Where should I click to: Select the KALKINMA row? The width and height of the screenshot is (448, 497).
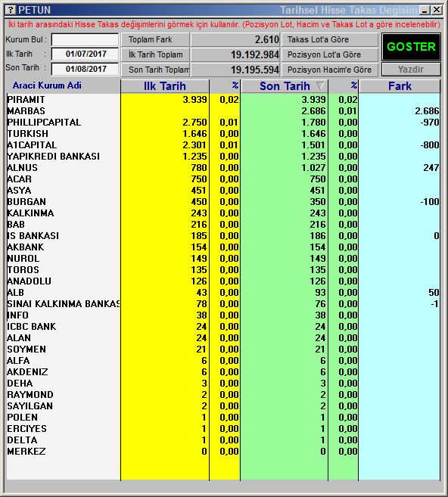(223, 213)
